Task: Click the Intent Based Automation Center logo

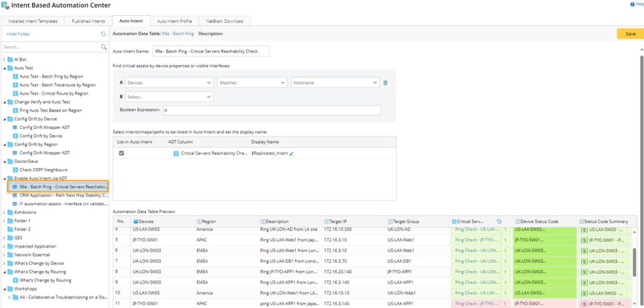Action: tap(5, 6)
